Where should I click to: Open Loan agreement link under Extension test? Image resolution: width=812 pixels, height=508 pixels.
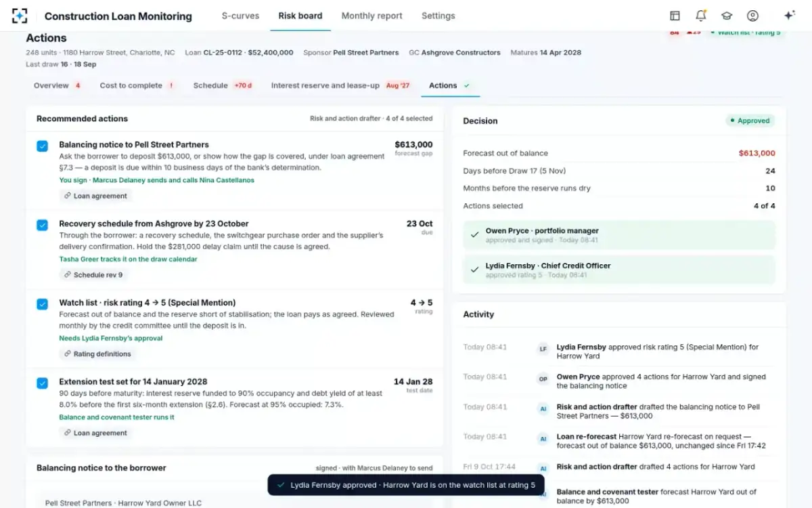point(95,433)
